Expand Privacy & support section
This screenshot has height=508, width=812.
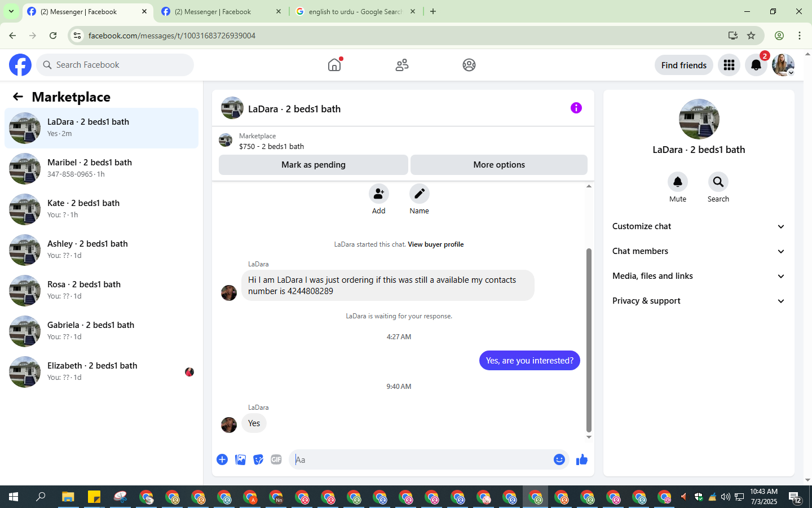[x=699, y=301]
